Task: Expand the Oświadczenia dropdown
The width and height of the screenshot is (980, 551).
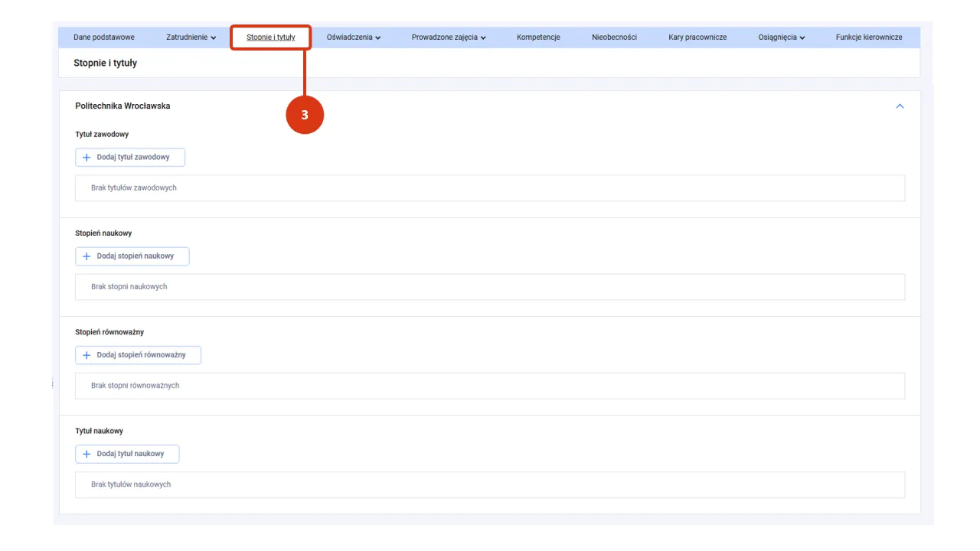Action: click(353, 37)
